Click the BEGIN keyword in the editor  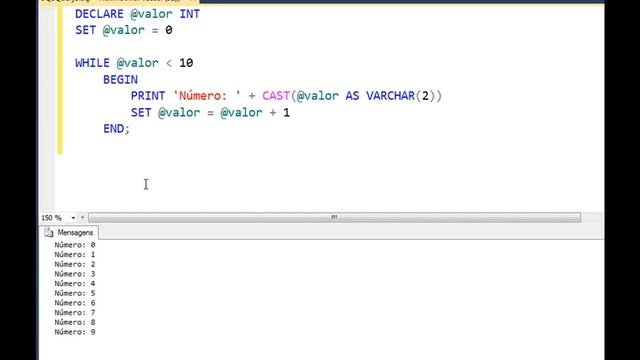(120, 80)
